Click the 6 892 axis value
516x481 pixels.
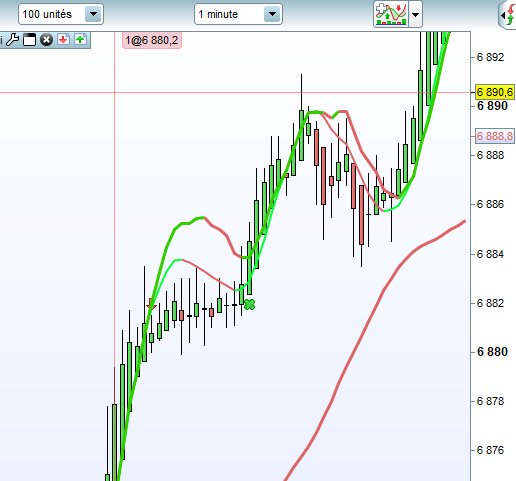pos(490,57)
